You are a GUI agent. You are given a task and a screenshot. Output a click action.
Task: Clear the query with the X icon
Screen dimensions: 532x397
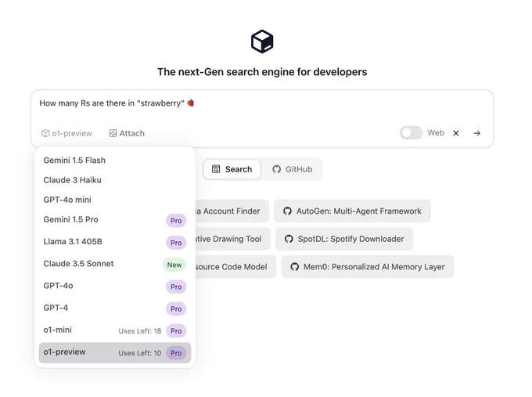click(456, 133)
